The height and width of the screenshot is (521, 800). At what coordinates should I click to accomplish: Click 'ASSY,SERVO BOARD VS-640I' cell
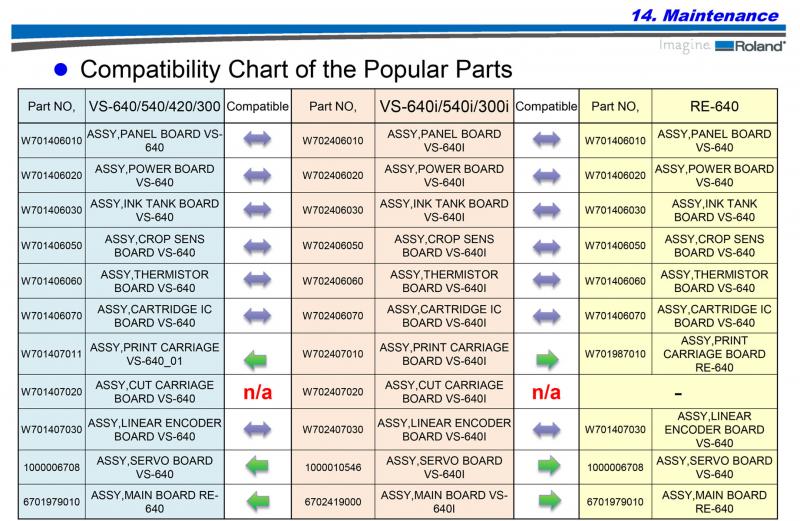coord(444,467)
